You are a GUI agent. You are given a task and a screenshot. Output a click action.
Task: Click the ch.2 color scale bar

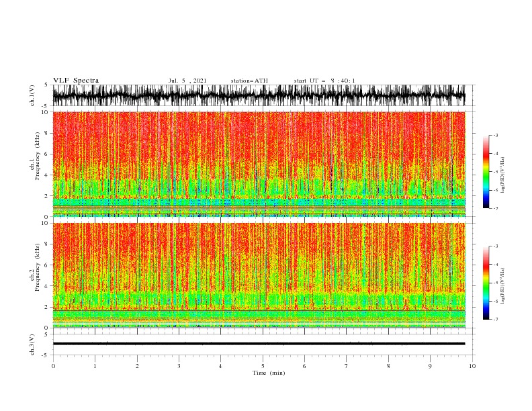(486, 283)
